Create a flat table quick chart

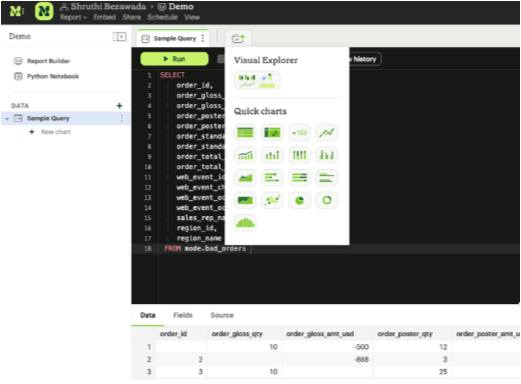(245, 133)
